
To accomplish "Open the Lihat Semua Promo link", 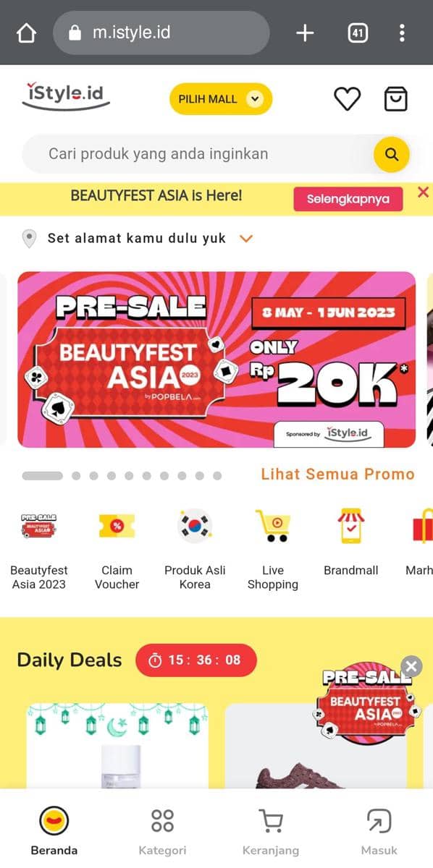I will [338, 475].
